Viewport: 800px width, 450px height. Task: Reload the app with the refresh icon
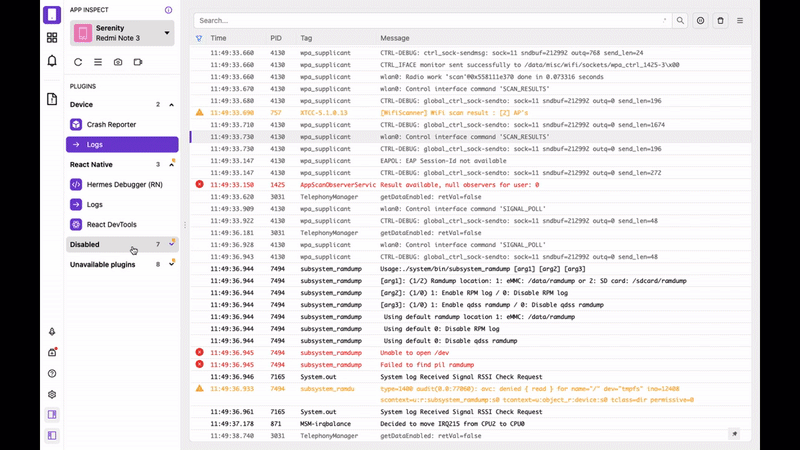pos(78,62)
